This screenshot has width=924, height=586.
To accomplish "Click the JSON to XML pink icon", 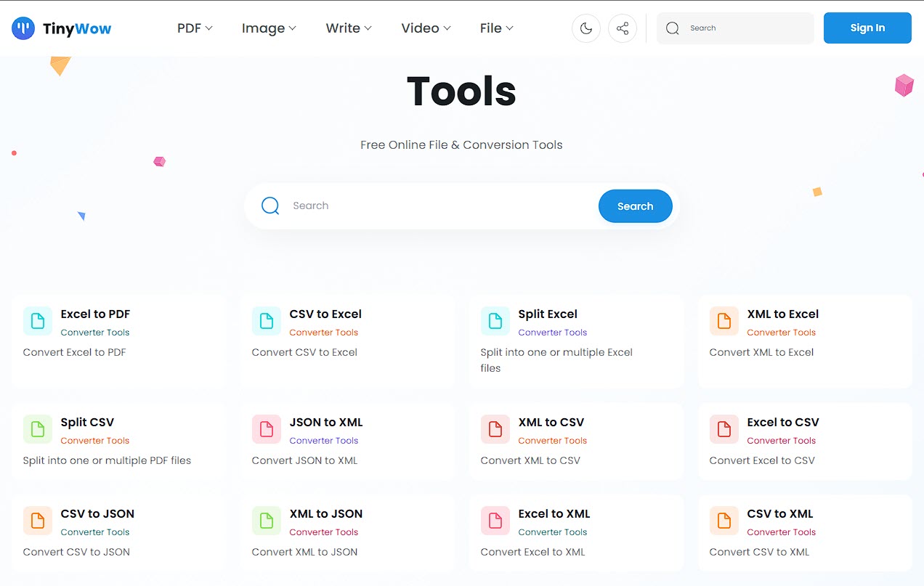I will 267,429.
